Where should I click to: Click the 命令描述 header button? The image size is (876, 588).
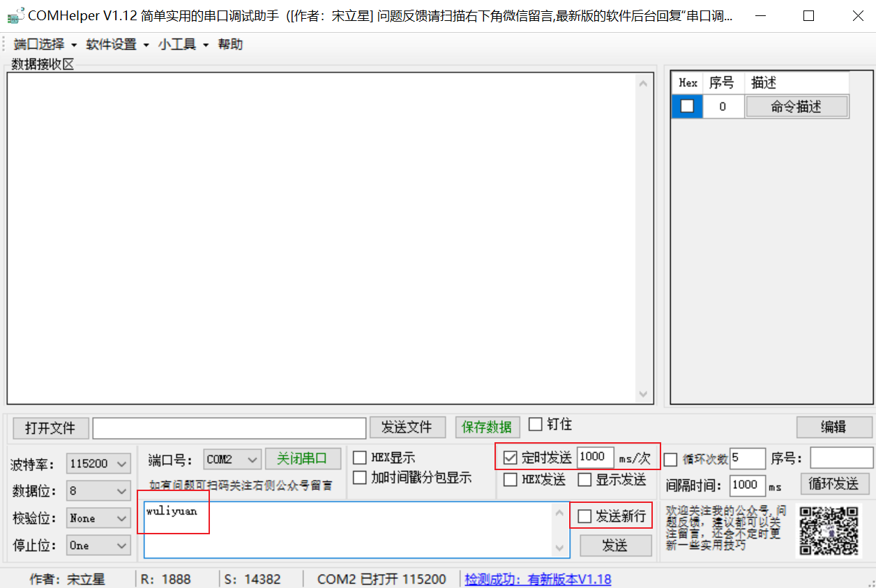pyautogui.click(x=797, y=106)
